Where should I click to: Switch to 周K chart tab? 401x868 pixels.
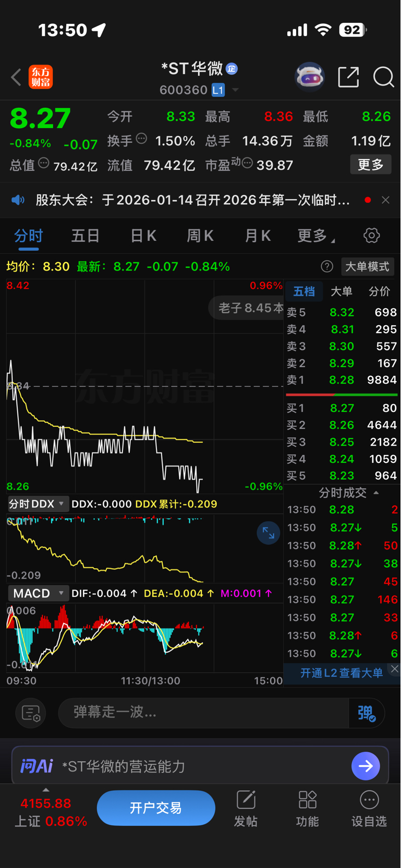(x=200, y=236)
